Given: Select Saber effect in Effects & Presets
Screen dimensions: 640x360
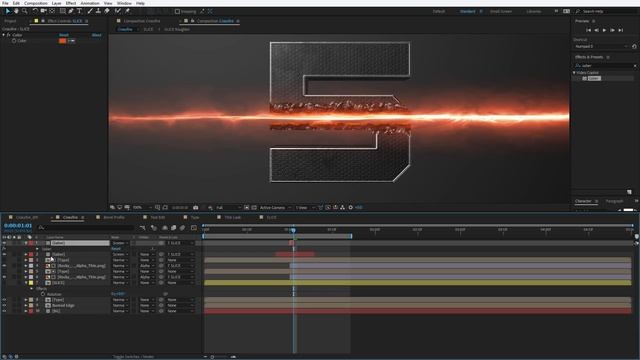Looking at the screenshot, I should pyautogui.click(x=594, y=78).
